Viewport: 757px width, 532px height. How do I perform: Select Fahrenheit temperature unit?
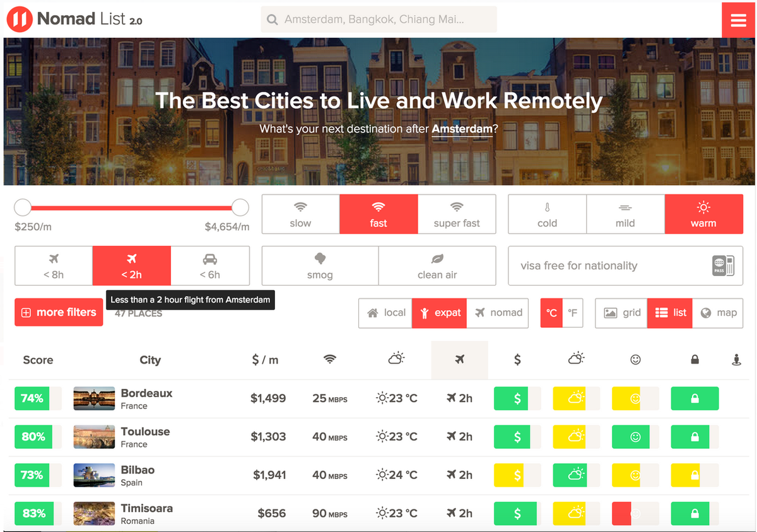click(573, 313)
